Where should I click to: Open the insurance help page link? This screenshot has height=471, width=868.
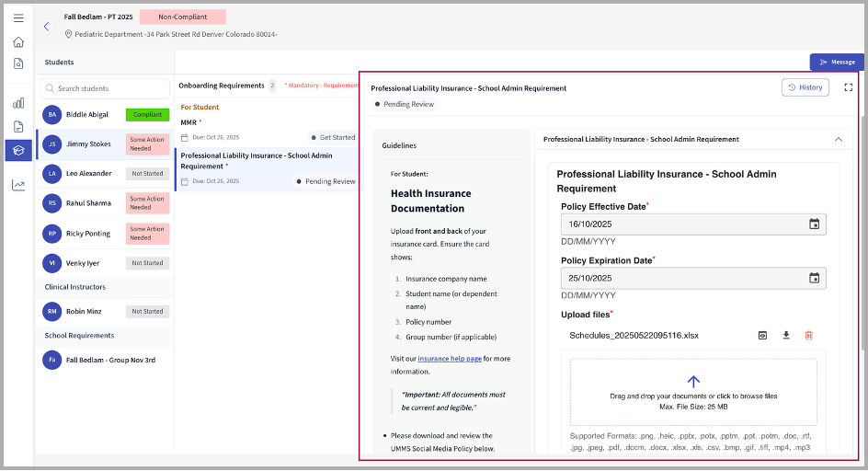click(x=450, y=358)
